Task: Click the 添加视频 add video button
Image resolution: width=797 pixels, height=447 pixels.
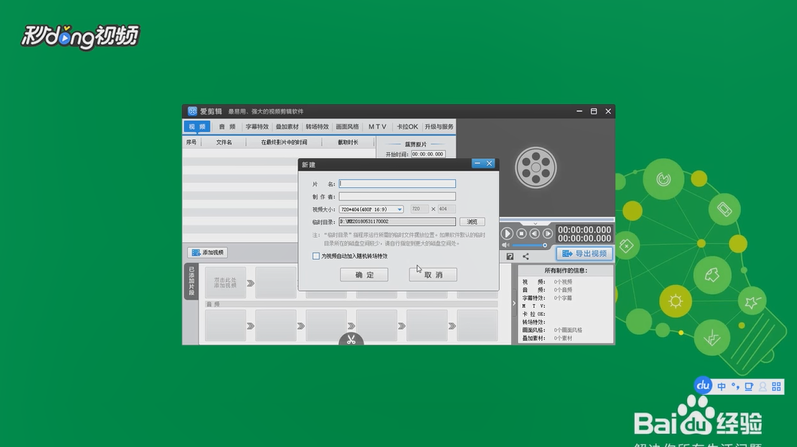Action: click(207, 252)
